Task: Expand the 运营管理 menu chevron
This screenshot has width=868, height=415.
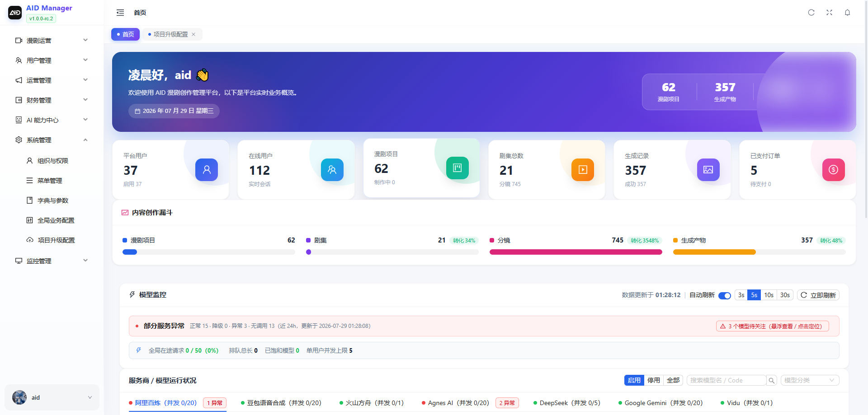Action: (85, 80)
